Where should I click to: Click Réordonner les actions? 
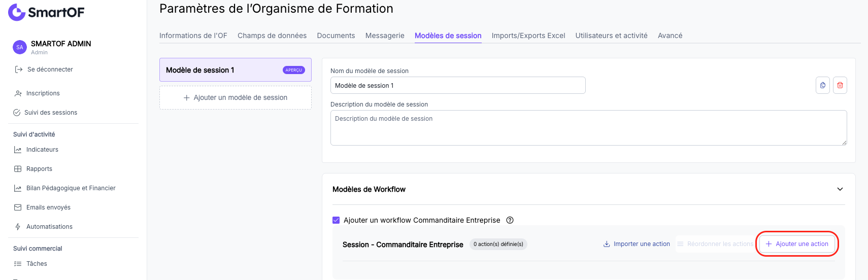pos(715,244)
